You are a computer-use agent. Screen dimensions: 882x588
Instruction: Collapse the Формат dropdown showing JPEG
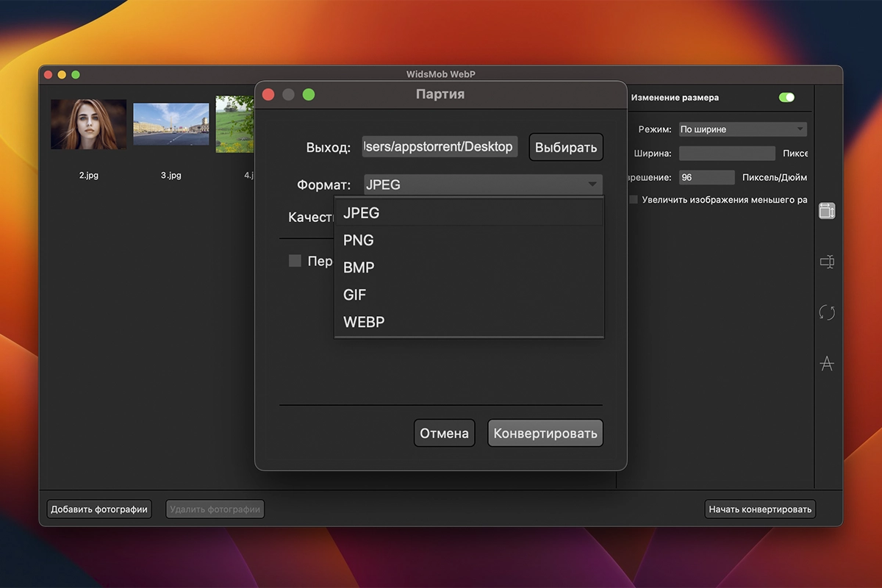point(483,184)
